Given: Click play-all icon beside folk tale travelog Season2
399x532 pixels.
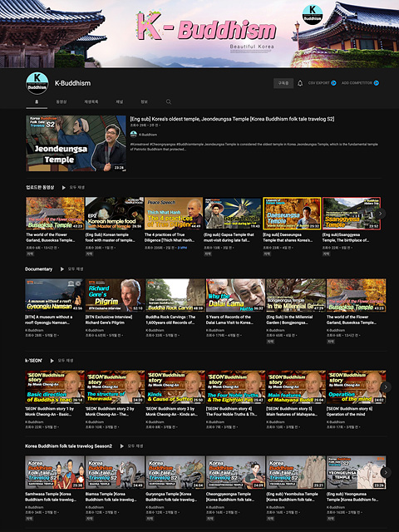Looking at the screenshot, I should coord(122,446).
